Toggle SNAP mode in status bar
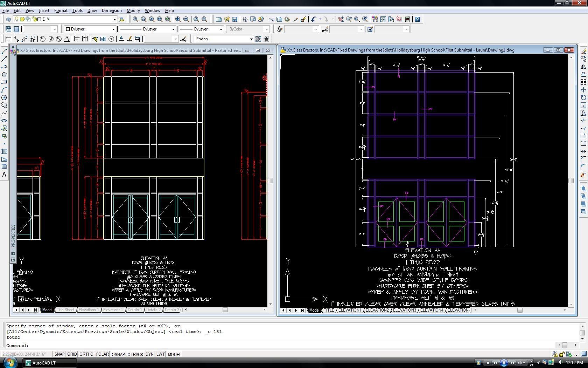 pos(59,354)
